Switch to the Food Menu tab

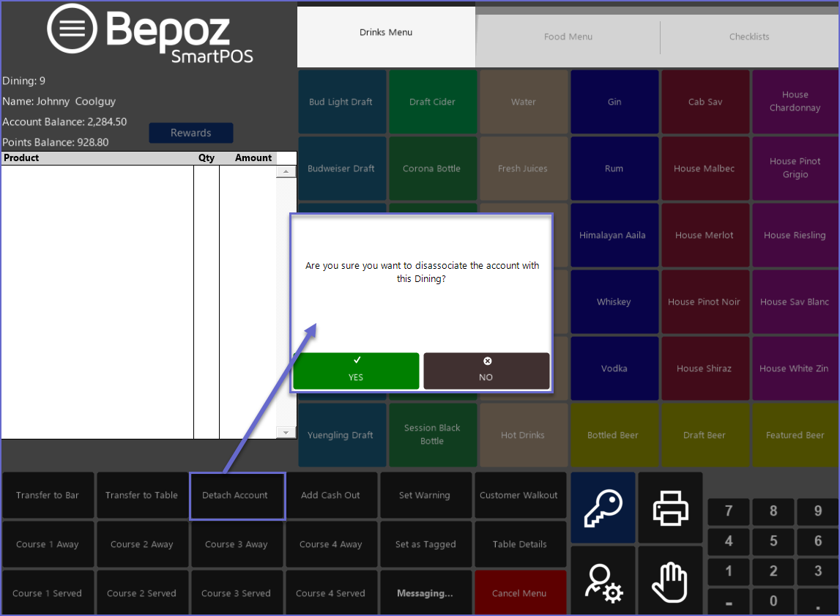(x=568, y=37)
